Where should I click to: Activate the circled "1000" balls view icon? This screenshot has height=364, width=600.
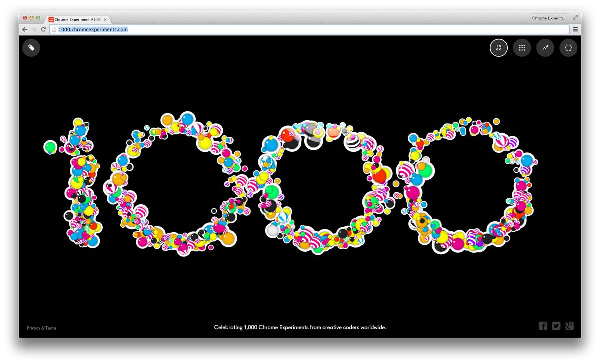click(x=499, y=48)
